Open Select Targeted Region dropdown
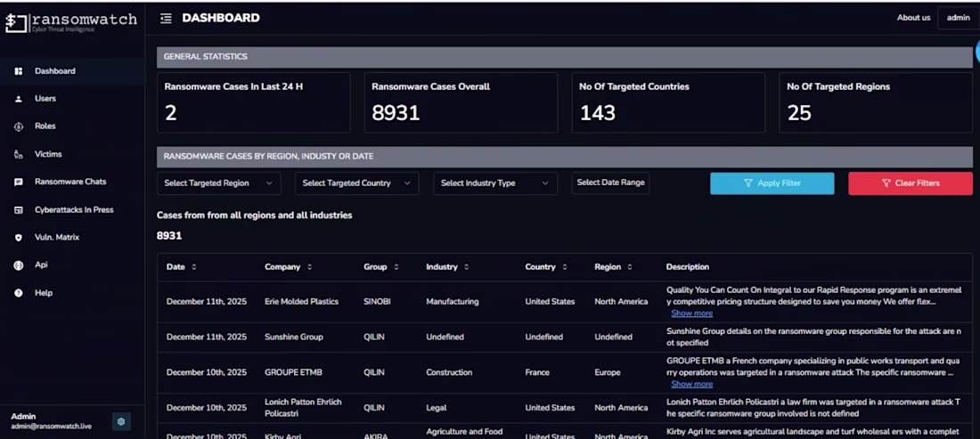The height and width of the screenshot is (439, 980). coord(219,183)
